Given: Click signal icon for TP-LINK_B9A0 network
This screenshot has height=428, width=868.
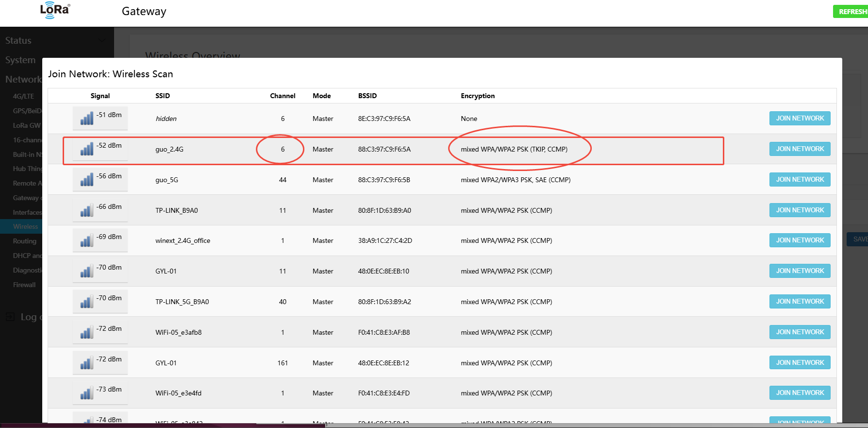Looking at the screenshot, I should pyautogui.click(x=87, y=210).
